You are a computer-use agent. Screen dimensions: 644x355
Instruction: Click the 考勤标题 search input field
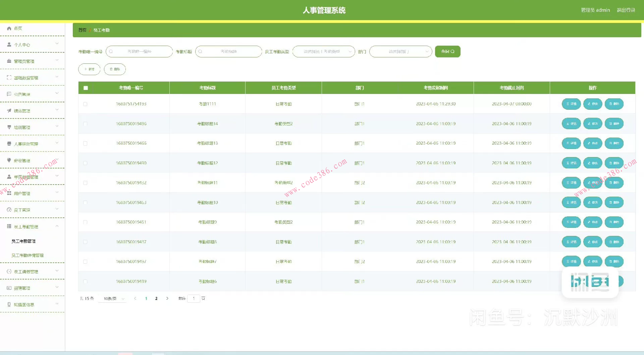[228, 52]
